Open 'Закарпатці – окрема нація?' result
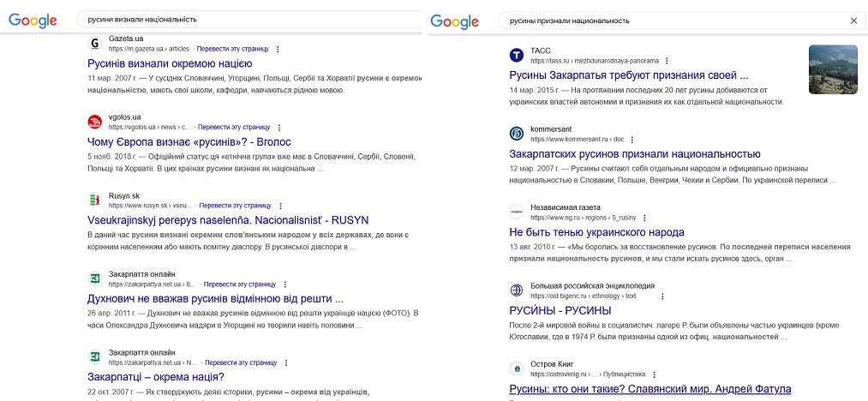The height and width of the screenshot is (401, 868). tap(156, 378)
